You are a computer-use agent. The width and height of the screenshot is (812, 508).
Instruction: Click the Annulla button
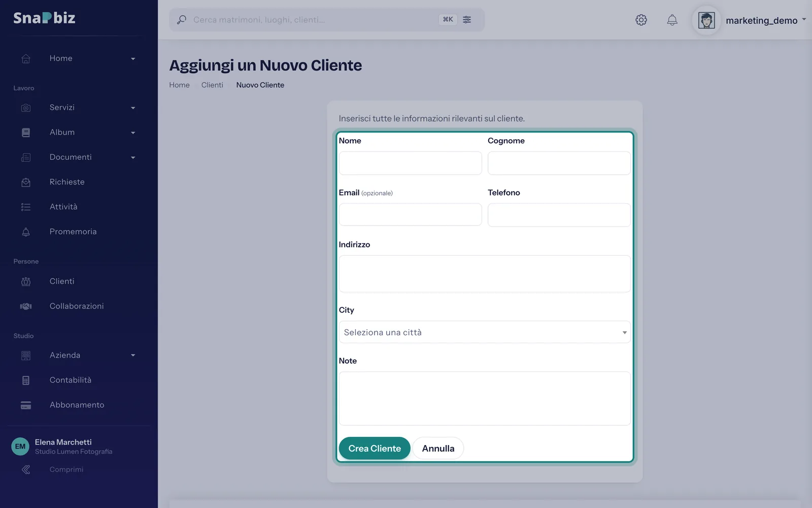click(438, 449)
